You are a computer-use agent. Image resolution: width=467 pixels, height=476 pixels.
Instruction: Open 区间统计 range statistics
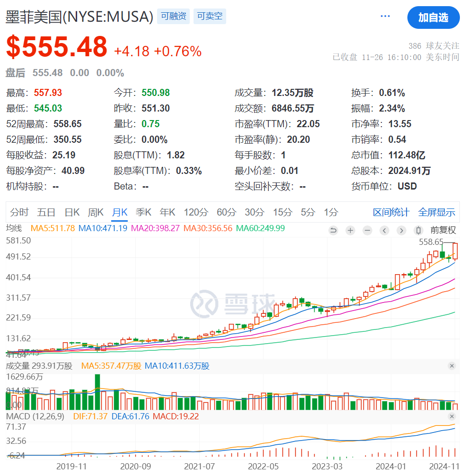391,212
